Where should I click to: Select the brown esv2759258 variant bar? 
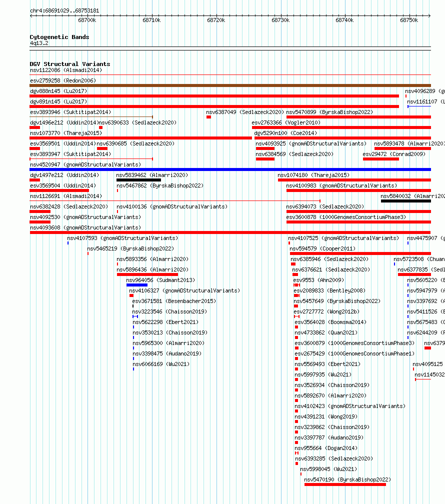coord(230,85)
